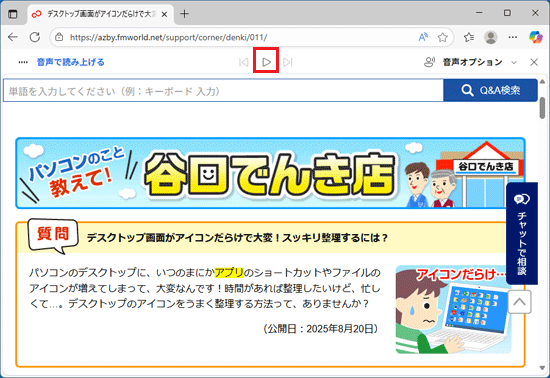Open more options in Read Aloud bar
This screenshot has width=550, height=378.
point(23,62)
